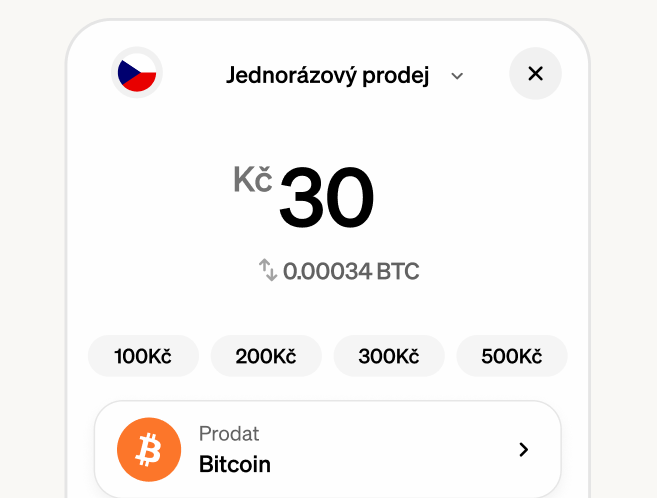Screen dimensions: 657x498
Task: Expand the chevron beside Jednorázový prodej
Action: (457, 76)
